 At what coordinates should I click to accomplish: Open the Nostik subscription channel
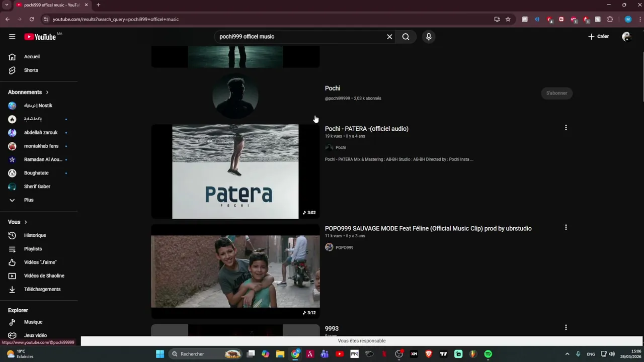[x=39, y=106]
